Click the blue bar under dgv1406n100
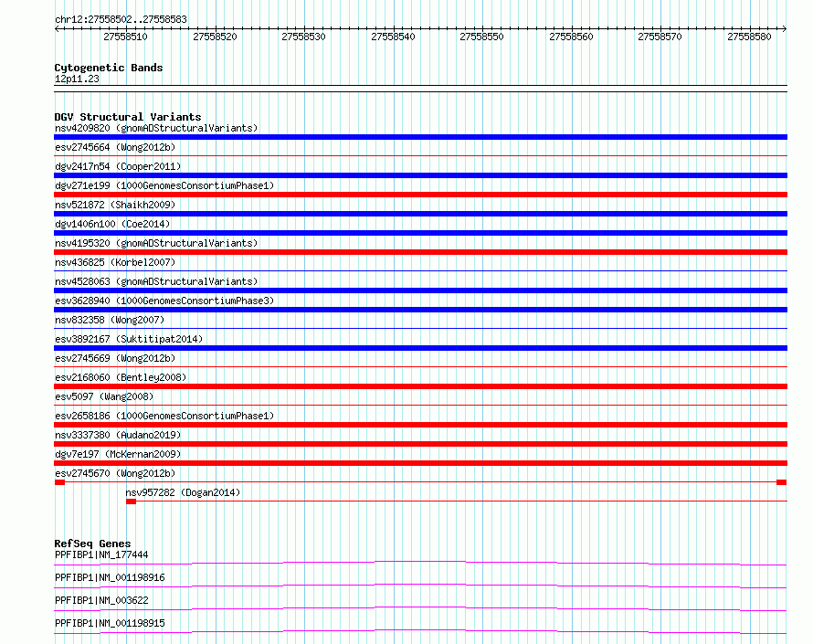 click(420, 233)
